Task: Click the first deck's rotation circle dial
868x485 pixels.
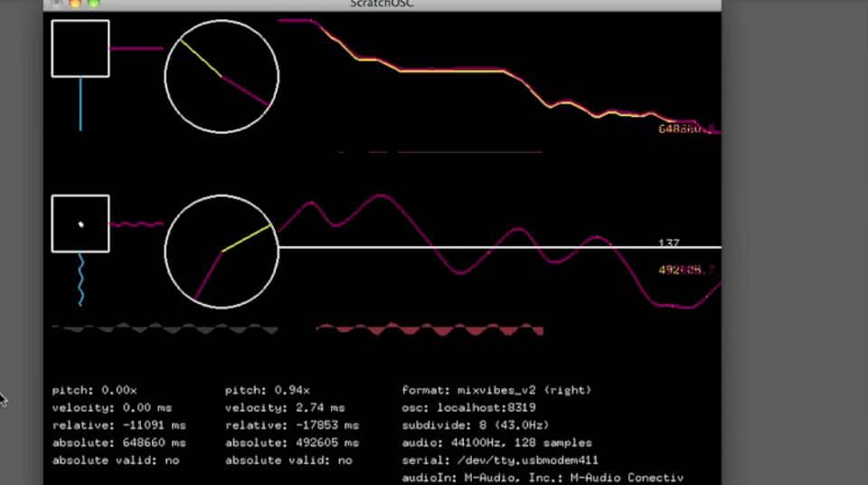Action: 222,77
